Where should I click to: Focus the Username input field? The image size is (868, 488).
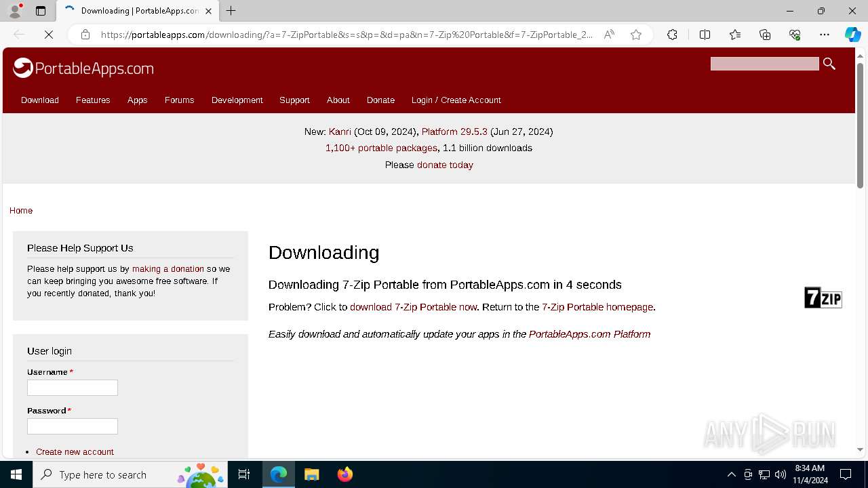tap(73, 388)
